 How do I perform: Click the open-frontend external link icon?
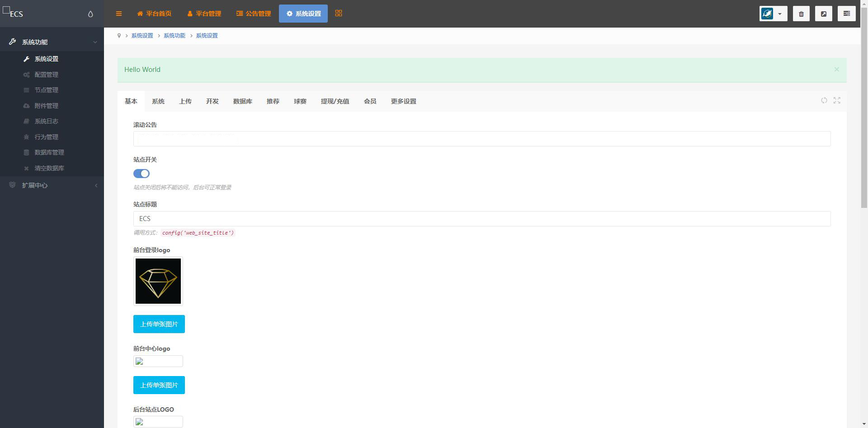pyautogui.click(x=824, y=14)
